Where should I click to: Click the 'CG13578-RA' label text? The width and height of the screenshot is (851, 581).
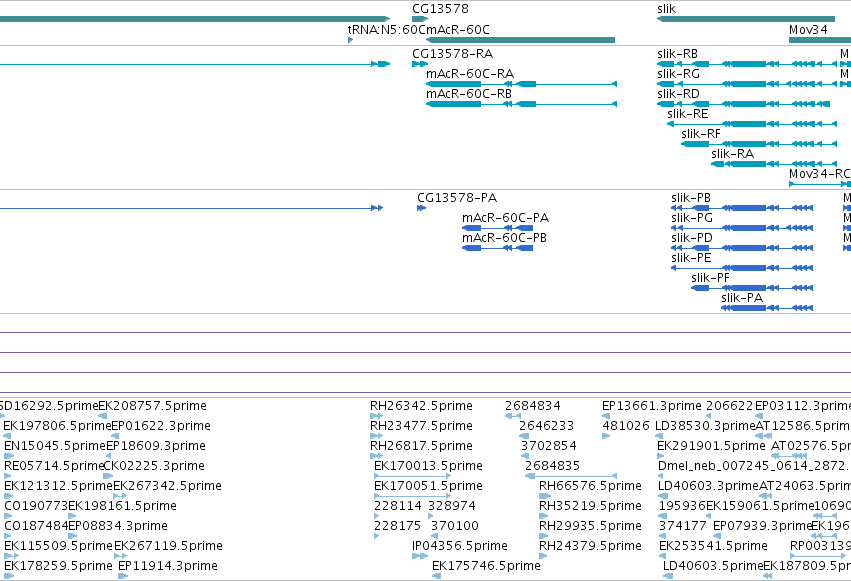pos(453,54)
